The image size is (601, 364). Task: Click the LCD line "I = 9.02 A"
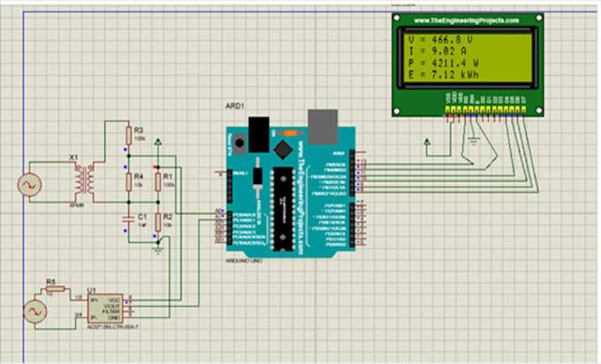[x=437, y=51]
